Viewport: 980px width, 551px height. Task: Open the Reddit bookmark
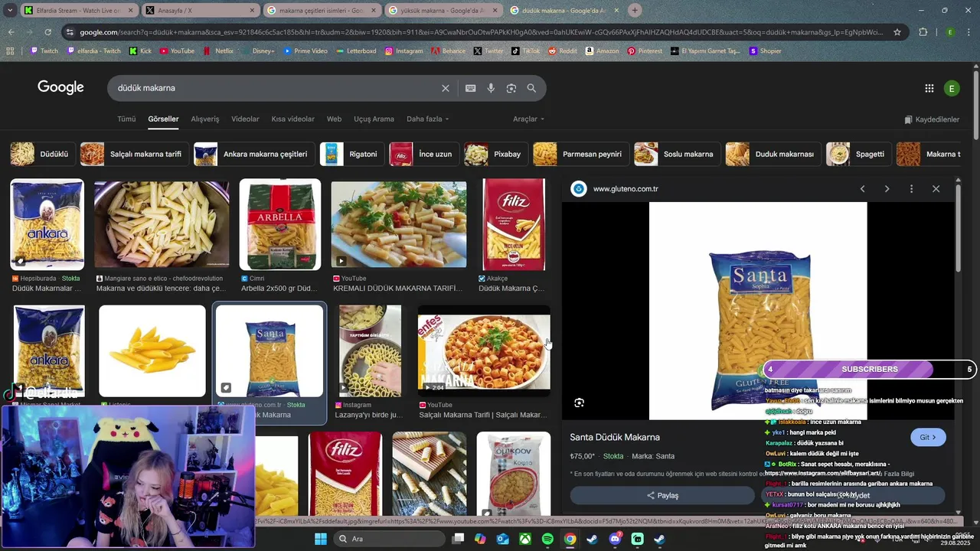[562, 51]
